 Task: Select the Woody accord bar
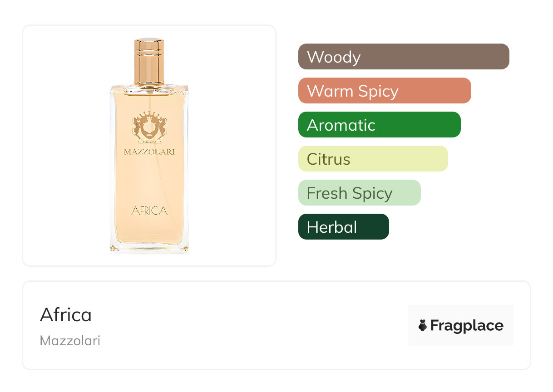[x=403, y=57]
